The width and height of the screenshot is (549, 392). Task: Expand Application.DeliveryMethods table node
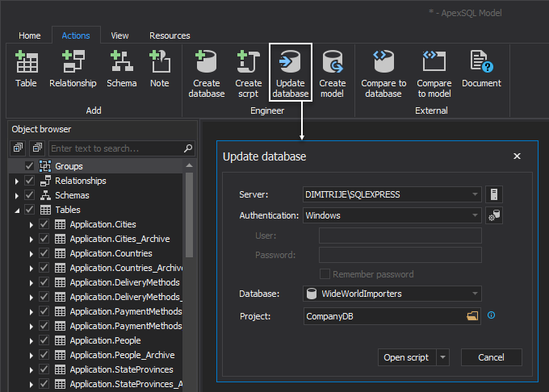(31, 283)
